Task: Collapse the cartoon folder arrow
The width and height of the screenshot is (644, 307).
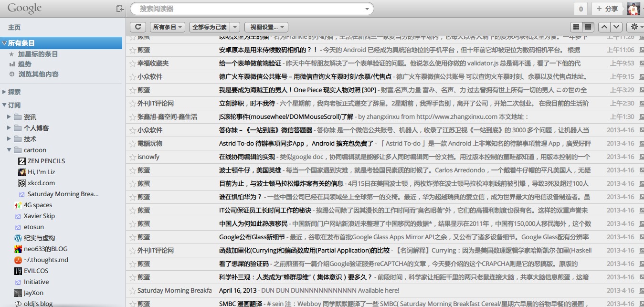Action: 9,150
